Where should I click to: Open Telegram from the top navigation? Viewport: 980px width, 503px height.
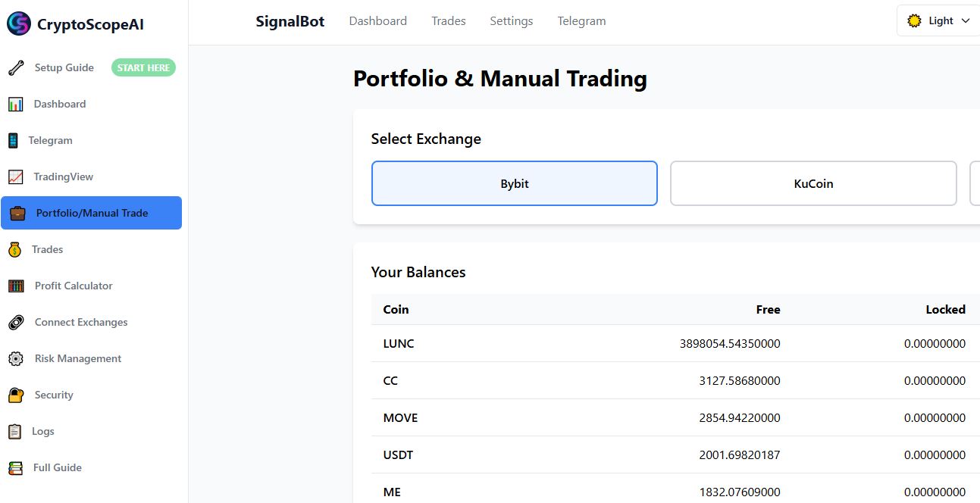(581, 20)
